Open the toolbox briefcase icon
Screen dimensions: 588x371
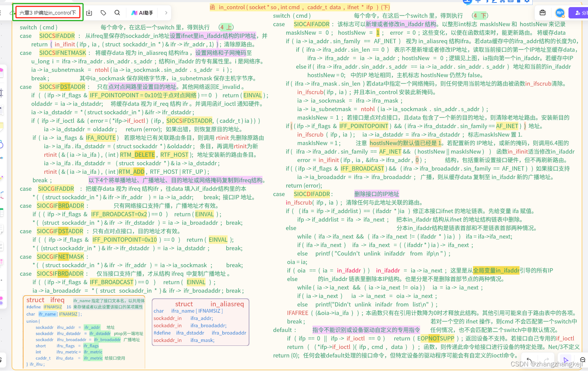pos(543,13)
